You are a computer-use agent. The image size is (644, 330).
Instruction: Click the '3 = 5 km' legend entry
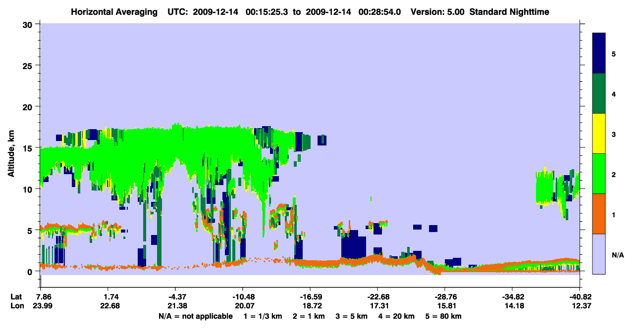pos(351,316)
